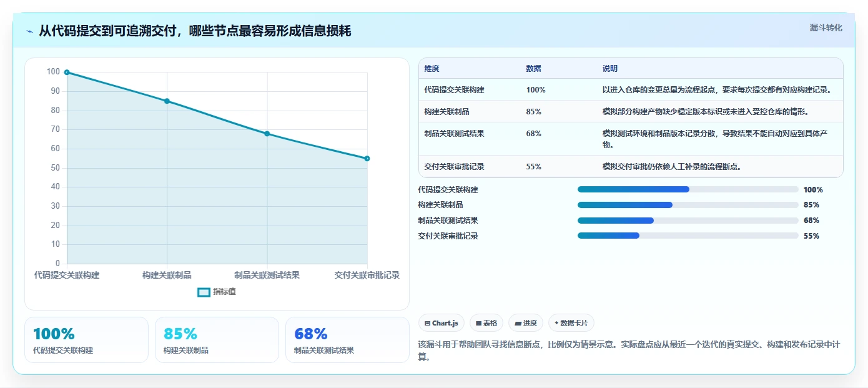Click the lightning icon beside the title
868x388 pixels.
click(x=30, y=31)
